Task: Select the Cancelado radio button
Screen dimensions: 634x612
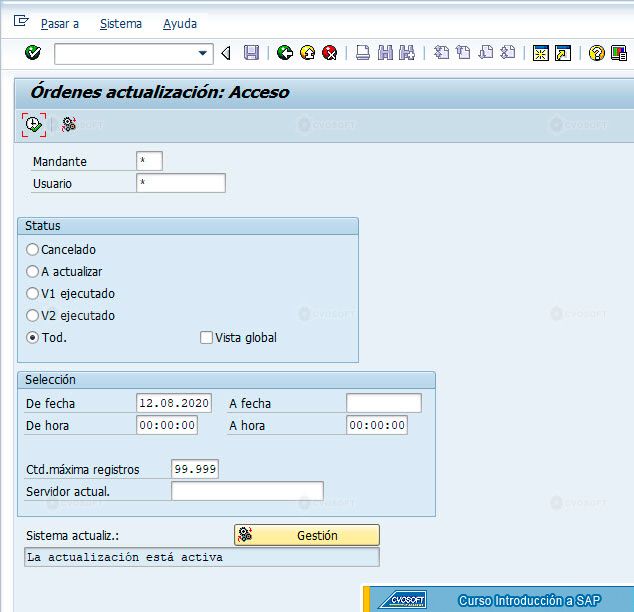Action: pyautogui.click(x=32, y=249)
